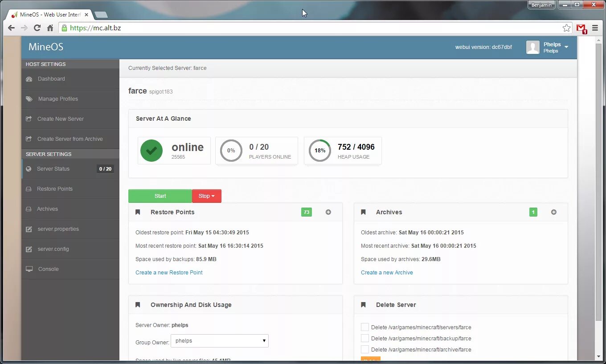
Task: Open the Phelps user menu caret
Action: 566,47
